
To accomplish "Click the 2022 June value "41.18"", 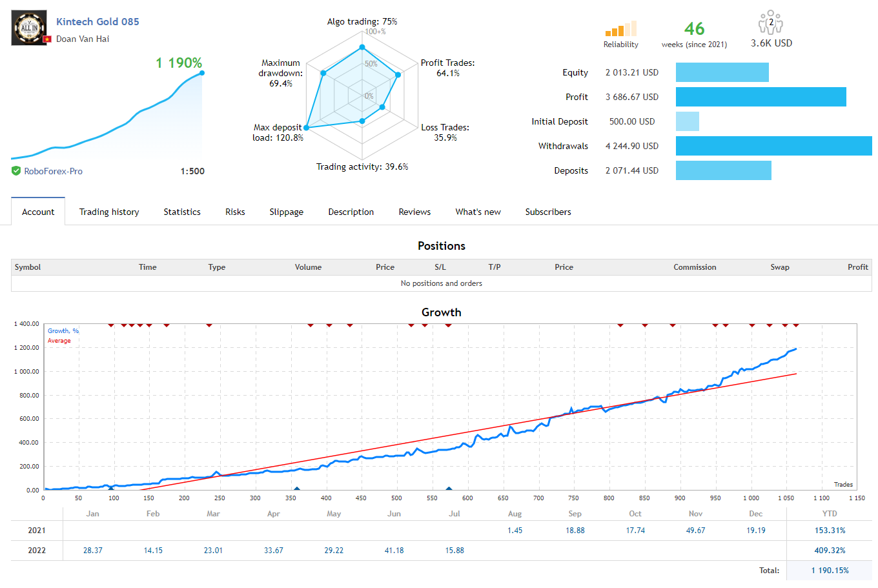I will coord(394,551).
